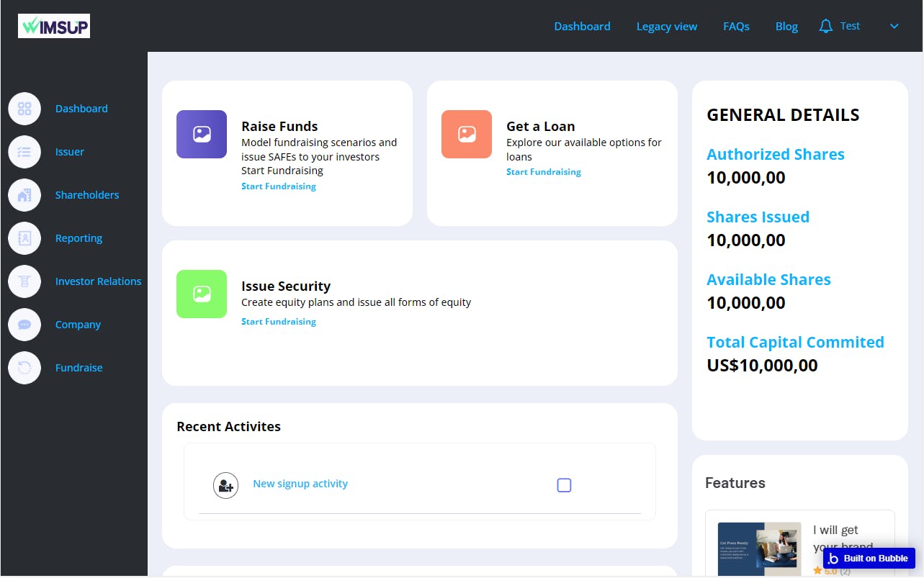Go to the Blog
The height and width of the screenshot is (578, 924).
[786, 26]
